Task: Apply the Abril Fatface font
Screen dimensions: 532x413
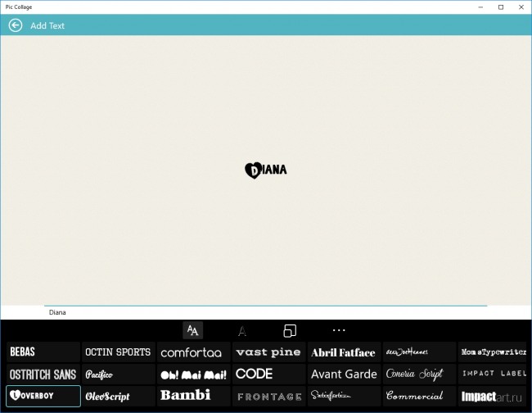Action: (344, 352)
